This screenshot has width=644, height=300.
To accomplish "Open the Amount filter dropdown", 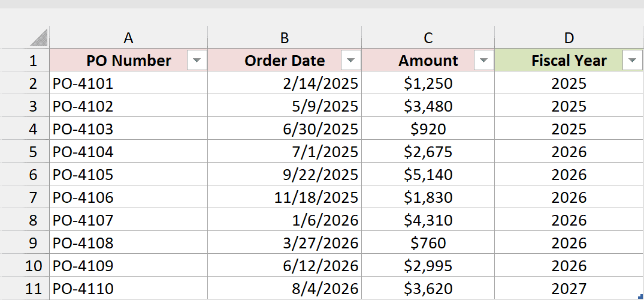I will [x=484, y=61].
